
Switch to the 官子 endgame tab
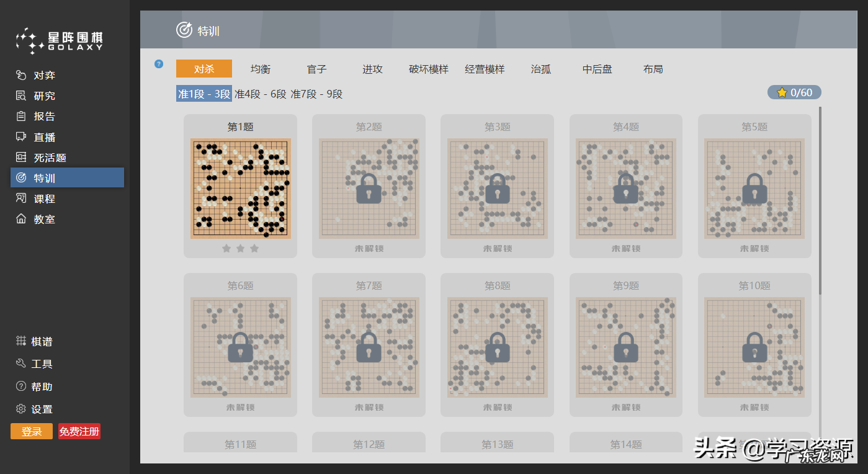tap(316, 69)
